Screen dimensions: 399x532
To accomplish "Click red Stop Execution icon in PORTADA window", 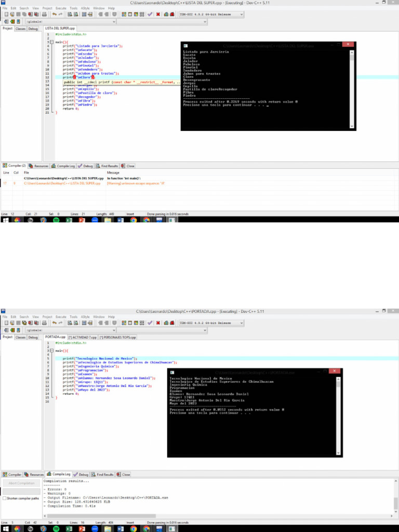I will 158,323.
